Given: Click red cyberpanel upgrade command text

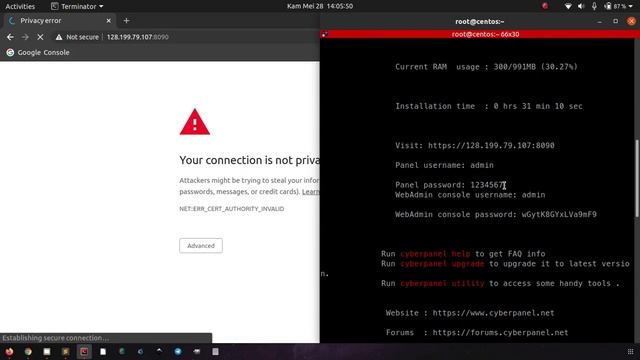Looking at the screenshot, I should coord(442,264).
